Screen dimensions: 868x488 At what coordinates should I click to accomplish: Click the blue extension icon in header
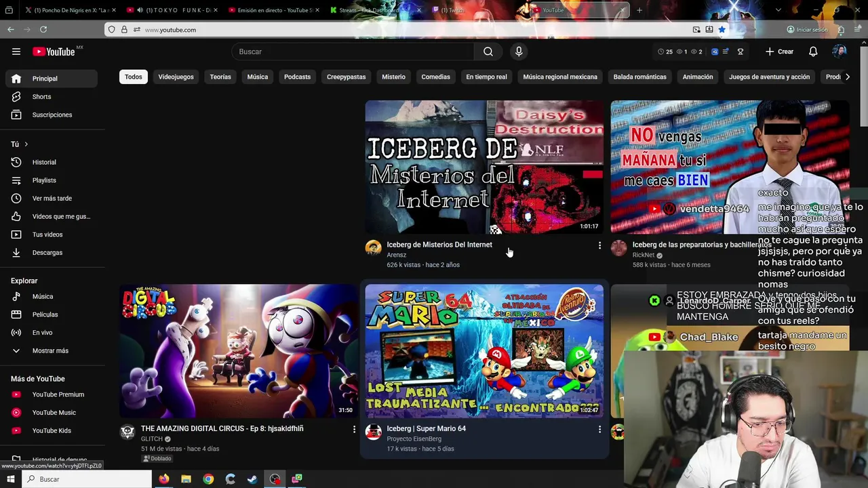coord(715,52)
